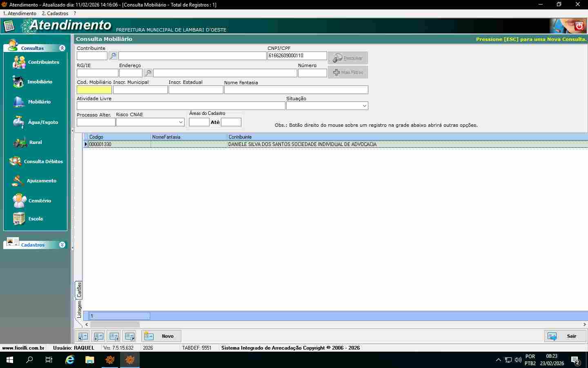
Task: Switch to the Cartões vertical tab
Action: click(x=79, y=289)
